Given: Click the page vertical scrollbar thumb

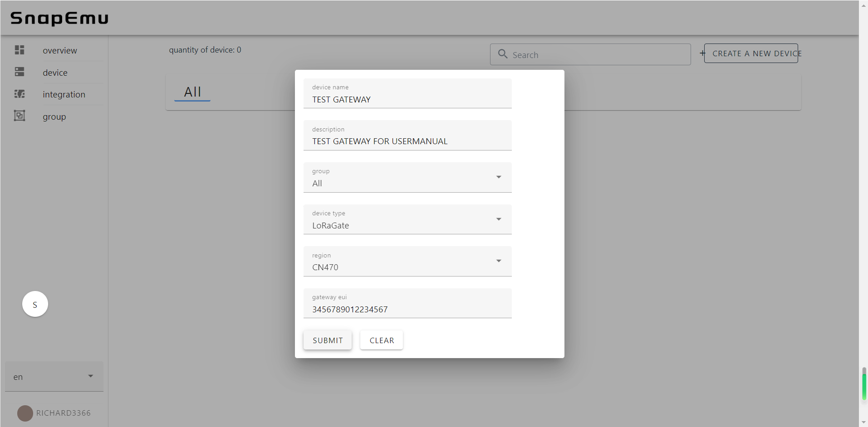Looking at the screenshot, I should tap(864, 384).
